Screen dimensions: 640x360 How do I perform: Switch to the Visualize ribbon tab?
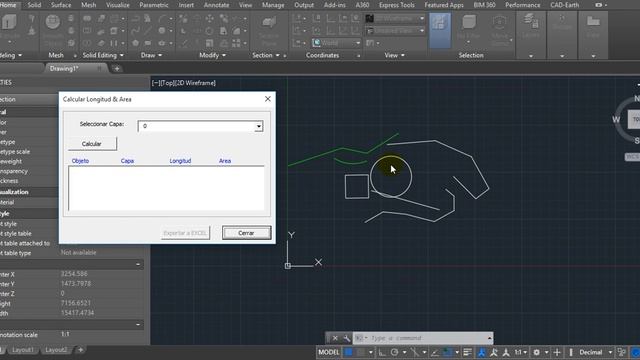[118, 5]
